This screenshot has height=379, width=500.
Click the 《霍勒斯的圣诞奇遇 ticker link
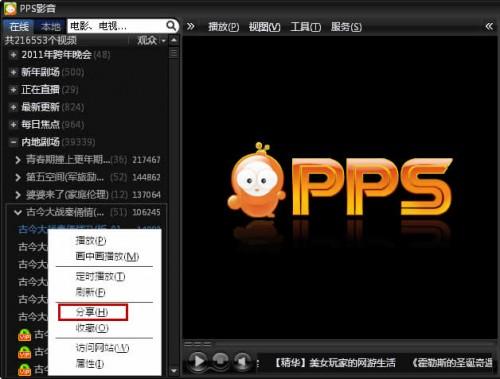click(452, 363)
